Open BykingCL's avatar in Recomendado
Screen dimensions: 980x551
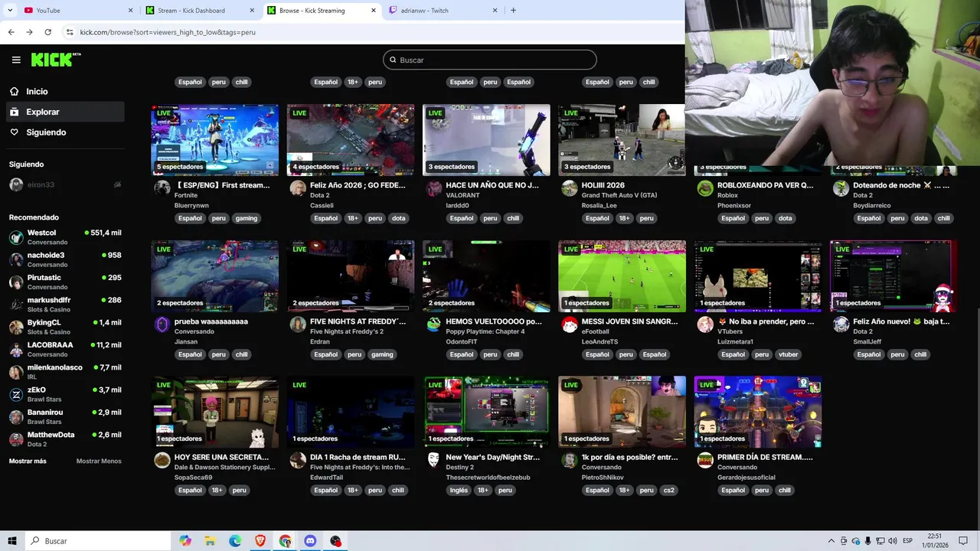(16, 327)
